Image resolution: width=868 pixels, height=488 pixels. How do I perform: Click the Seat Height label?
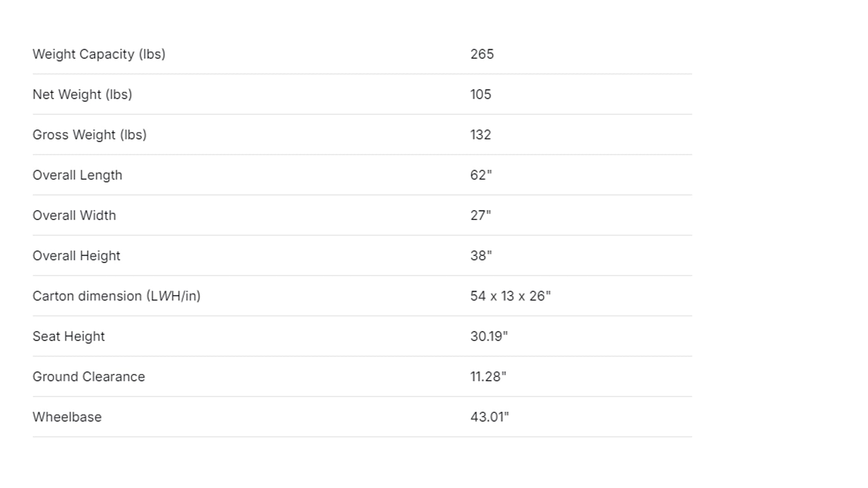tap(69, 336)
